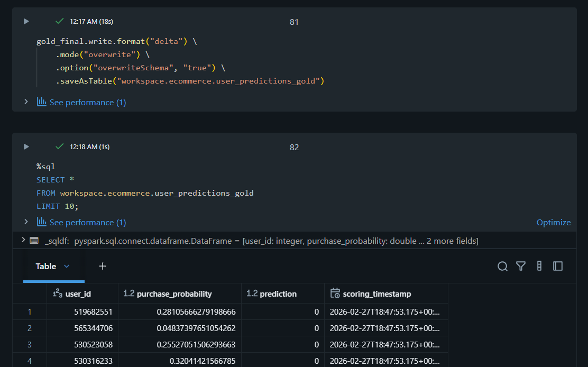
Task: Select table row number 3
Action: tap(30, 344)
